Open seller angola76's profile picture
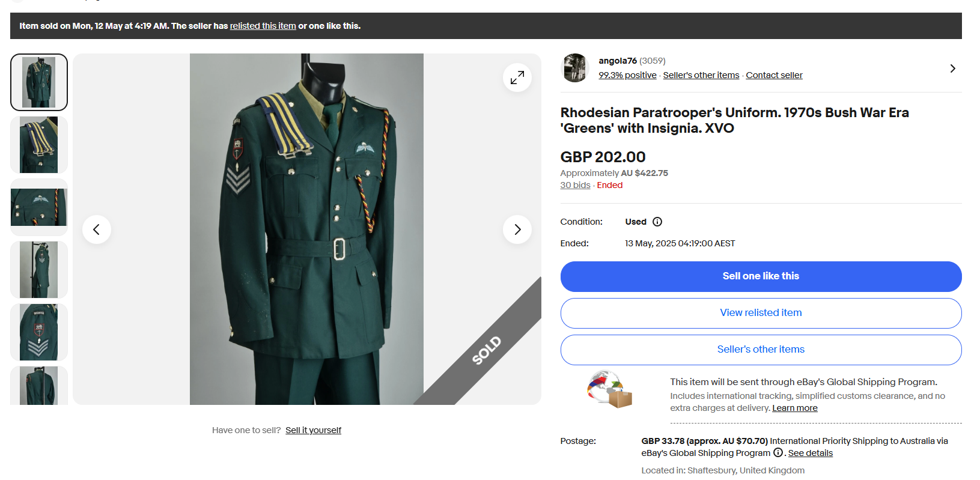This screenshot has height=480, width=980. click(x=575, y=68)
